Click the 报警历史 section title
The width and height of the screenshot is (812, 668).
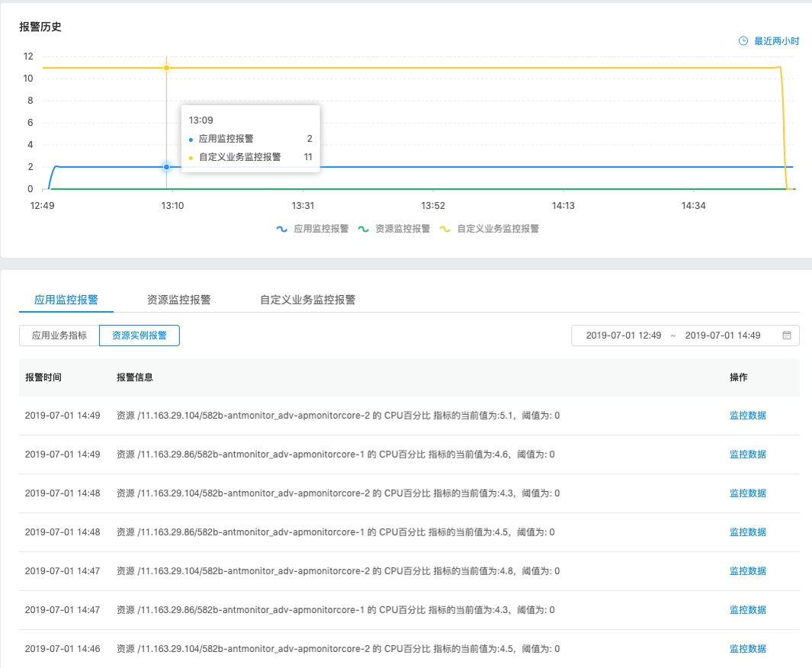pos(40,27)
